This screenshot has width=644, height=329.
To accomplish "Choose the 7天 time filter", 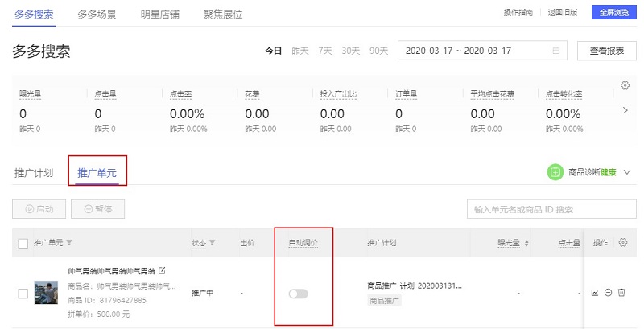I will (x=325, y=51).
